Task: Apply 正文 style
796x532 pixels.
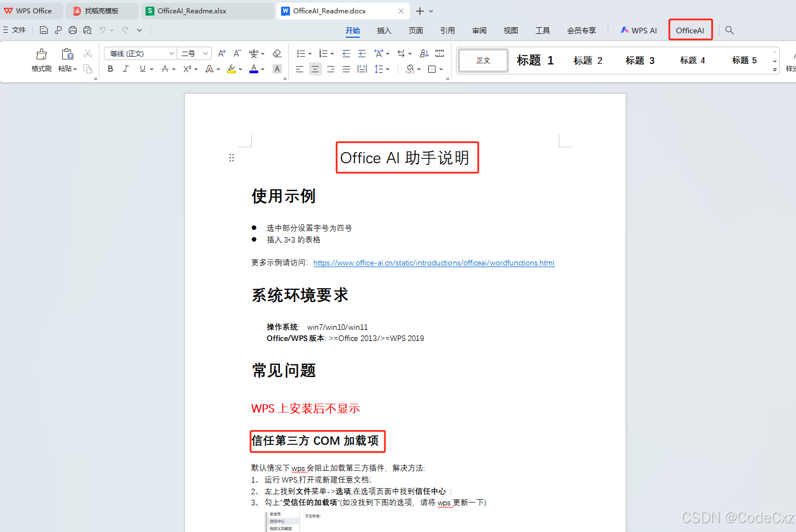Action: point(483,60)
